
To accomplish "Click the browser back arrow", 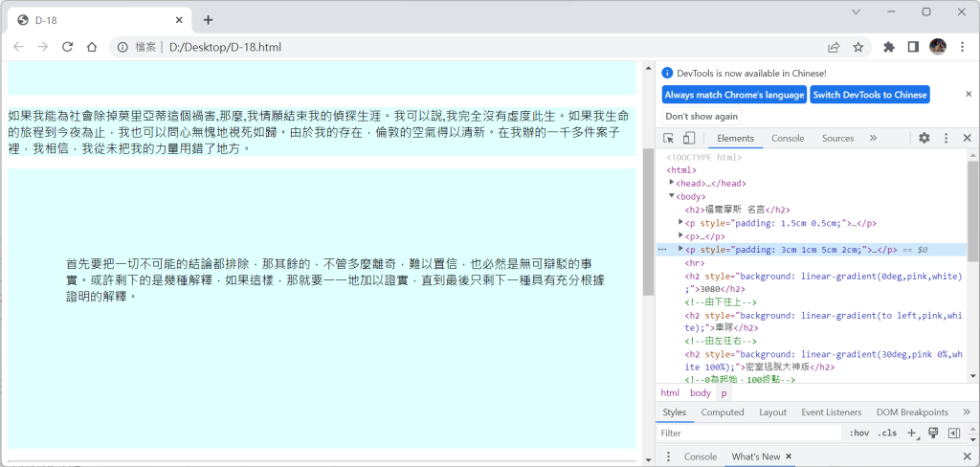I will (19, 47).
